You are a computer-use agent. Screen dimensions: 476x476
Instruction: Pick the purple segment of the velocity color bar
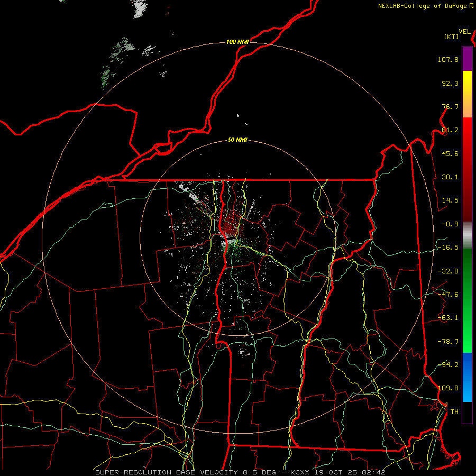tap(467, 59)
